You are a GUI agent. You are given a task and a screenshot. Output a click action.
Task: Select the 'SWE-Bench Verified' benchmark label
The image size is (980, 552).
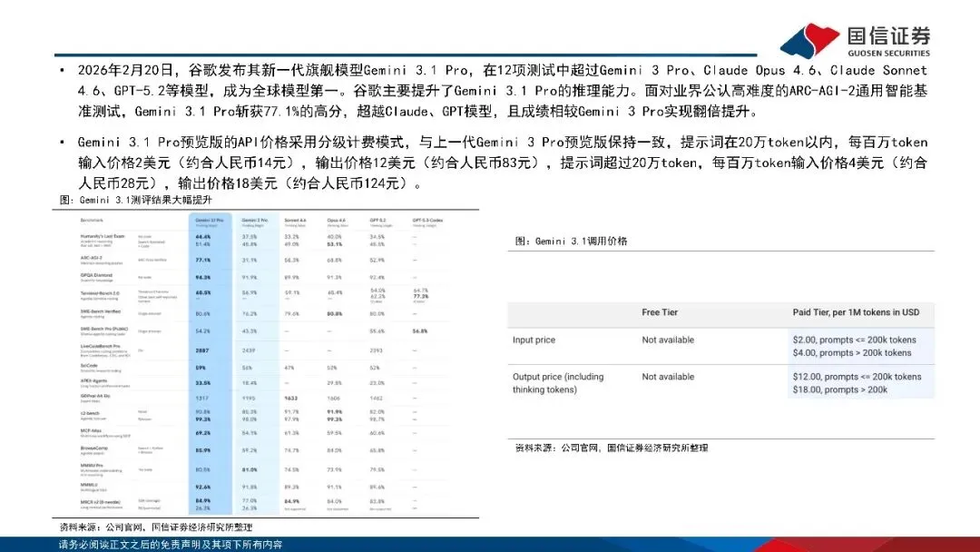(100, 310)
